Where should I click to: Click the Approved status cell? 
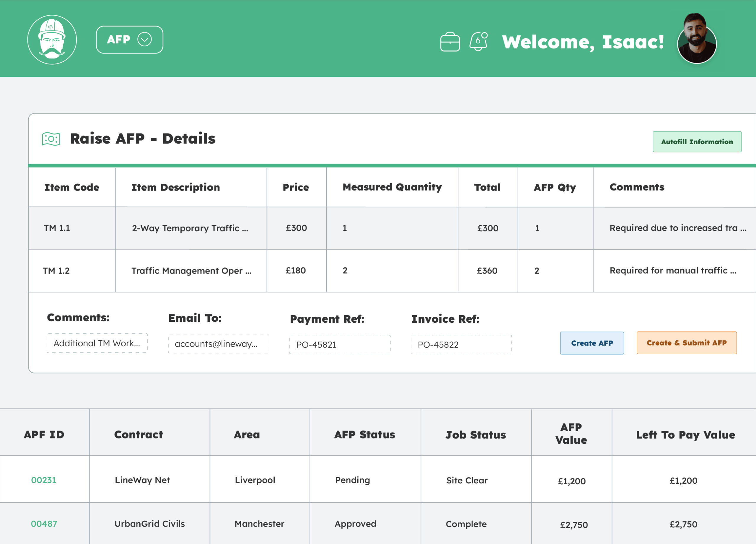click(x=365, y=524)
